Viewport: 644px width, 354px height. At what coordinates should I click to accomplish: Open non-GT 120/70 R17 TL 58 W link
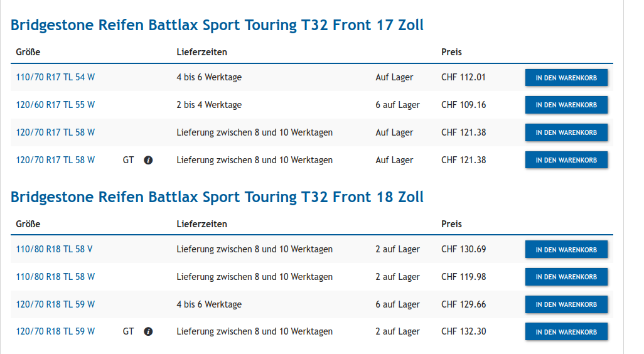[55, 132]
